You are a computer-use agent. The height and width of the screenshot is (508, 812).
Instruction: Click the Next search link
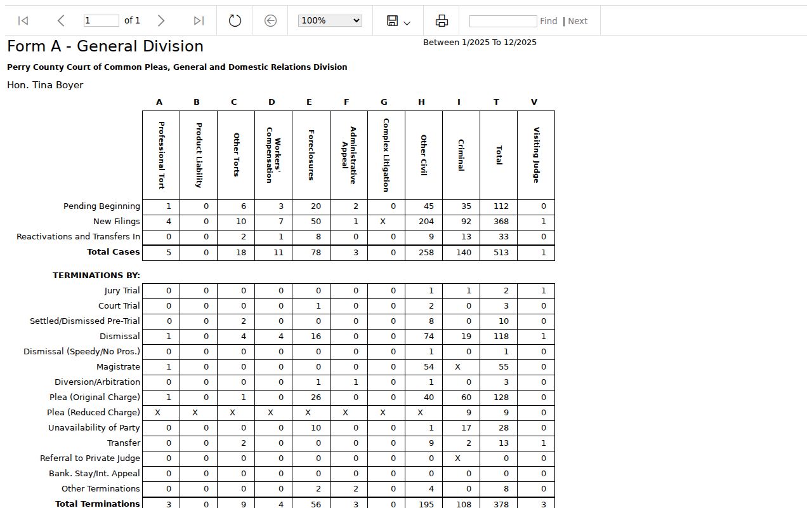point(577,21)
